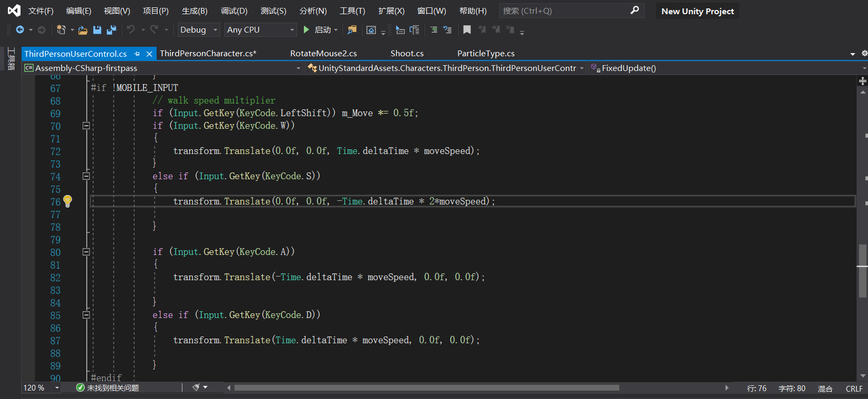
Task: Go to the previous bookmark
Action: [x=482, y=30]
